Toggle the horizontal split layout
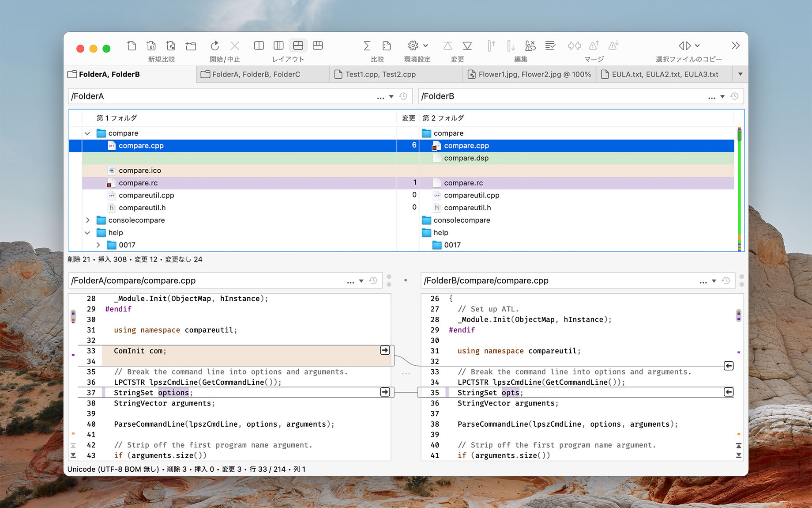The image size is (812, 508). tap(298, 45)
